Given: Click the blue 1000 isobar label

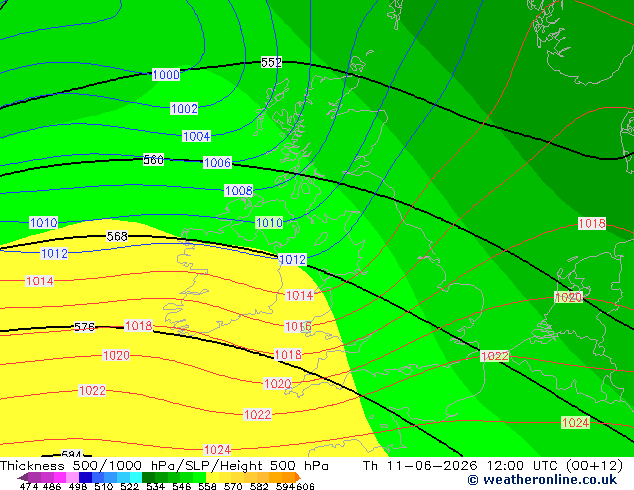Looking at the screenshot, I should (x=166, y=75).
